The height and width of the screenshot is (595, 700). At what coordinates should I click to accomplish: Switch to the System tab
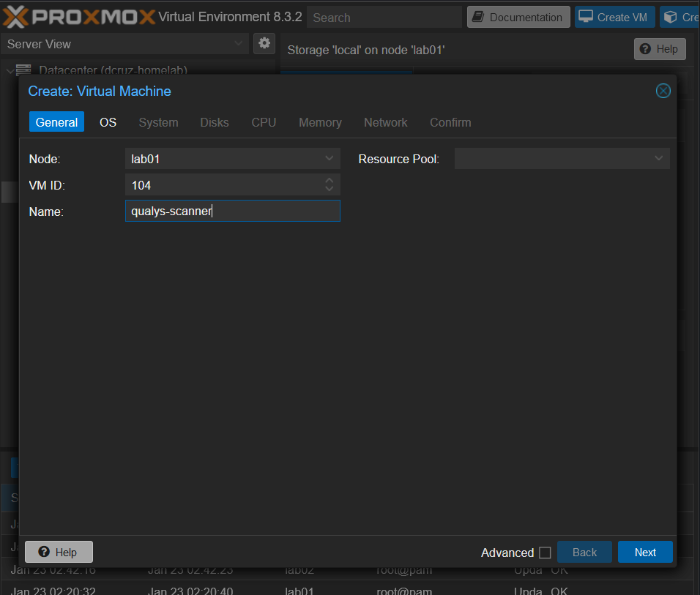(158, 122)
